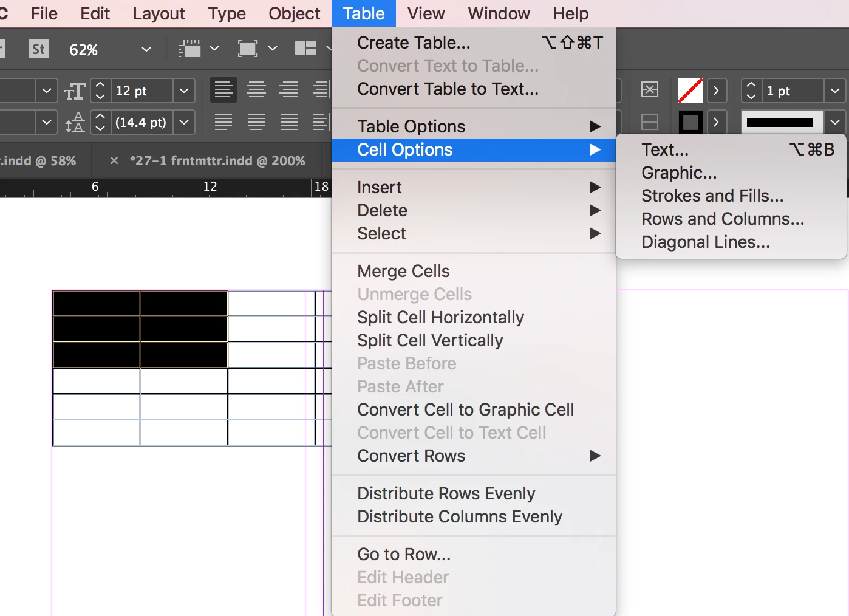
Task: Open the Edit menu
Action: (x=95, y=13)
